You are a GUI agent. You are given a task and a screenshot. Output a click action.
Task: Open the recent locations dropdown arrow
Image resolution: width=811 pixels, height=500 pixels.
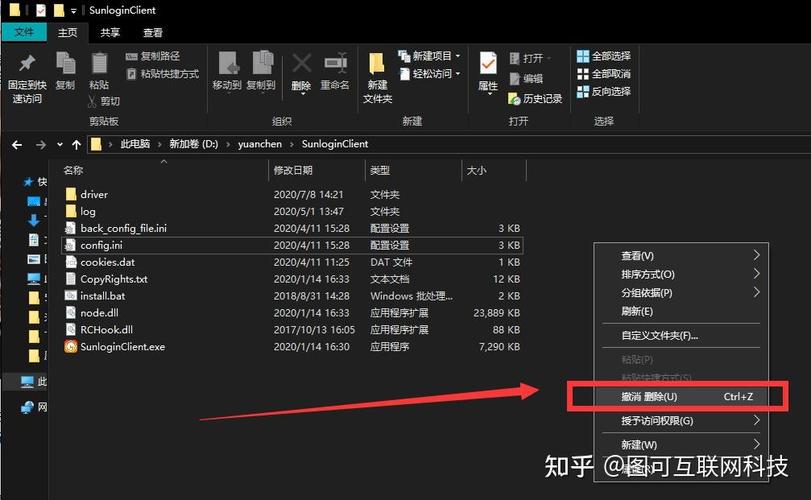(x=59, y=145)
